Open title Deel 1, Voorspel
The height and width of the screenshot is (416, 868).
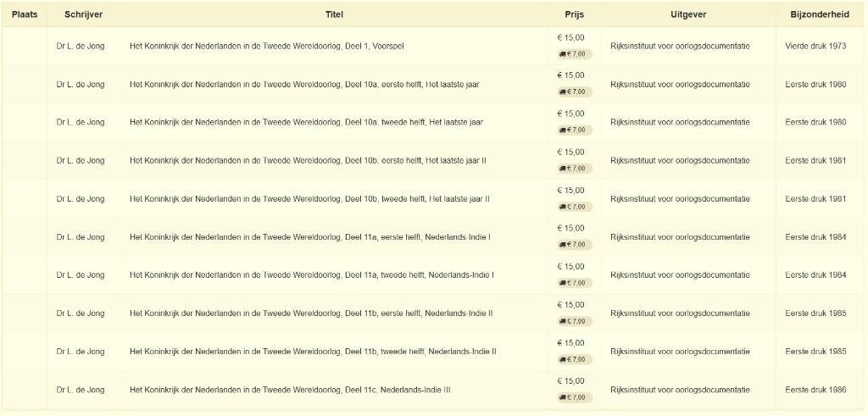(266, 46)
